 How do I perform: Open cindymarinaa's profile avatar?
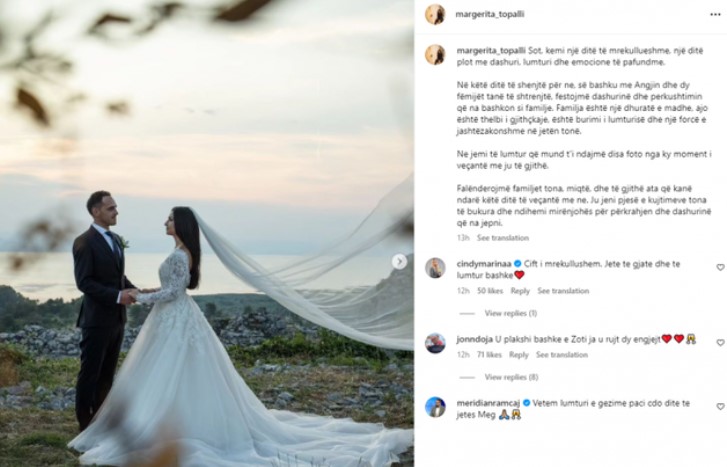click(435, 268)
